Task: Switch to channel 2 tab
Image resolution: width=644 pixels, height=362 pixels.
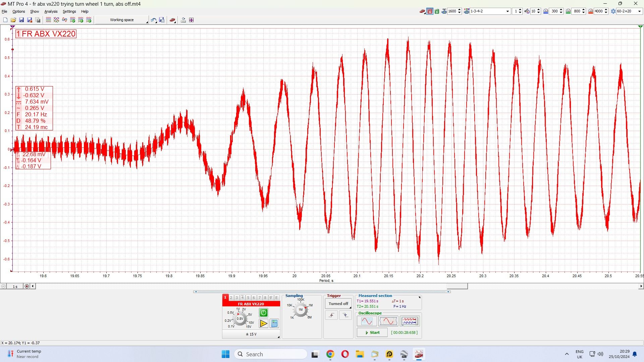Action: 231,298
